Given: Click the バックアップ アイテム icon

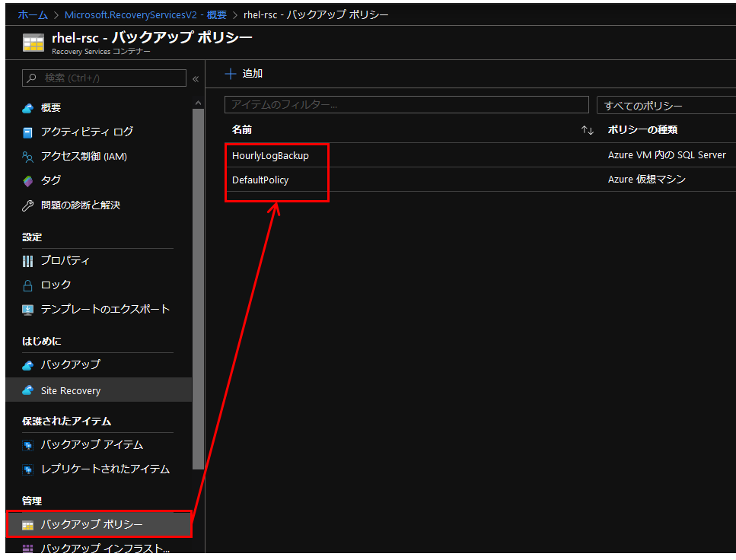Looking at the screenshot, I should click(x=27, y=445).
